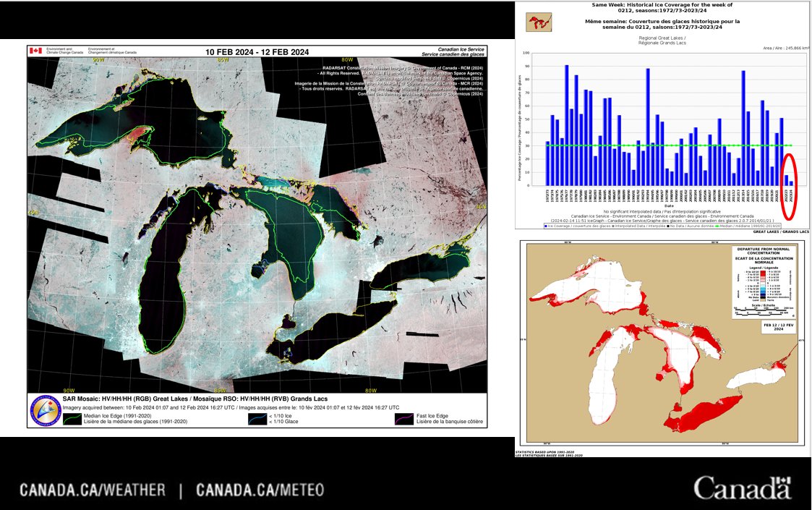Click 'GREAT LAKES / GRANDS LACS' label
Screen dimensions: 812x510
[782, 231]
